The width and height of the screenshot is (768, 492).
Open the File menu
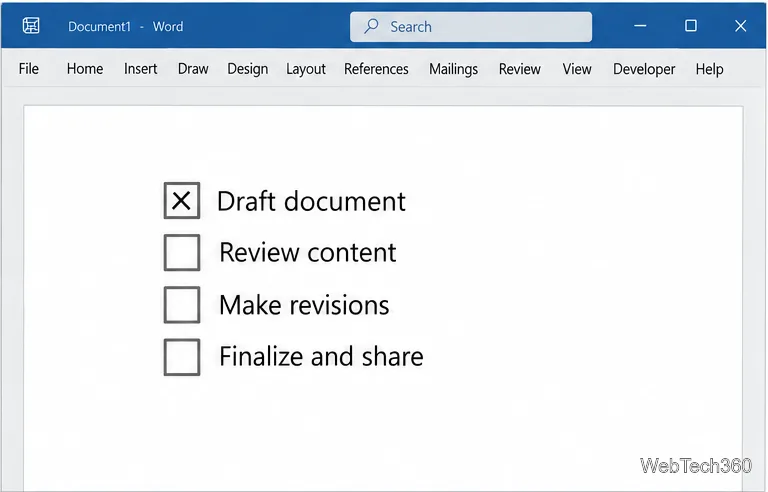click(x=28, y=69)
